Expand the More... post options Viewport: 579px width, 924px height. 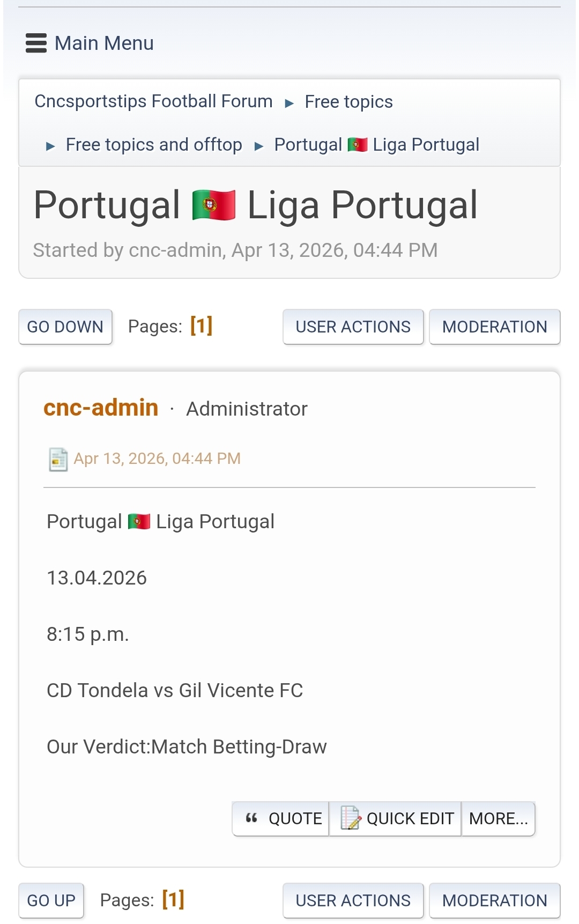tap(498, 818)
